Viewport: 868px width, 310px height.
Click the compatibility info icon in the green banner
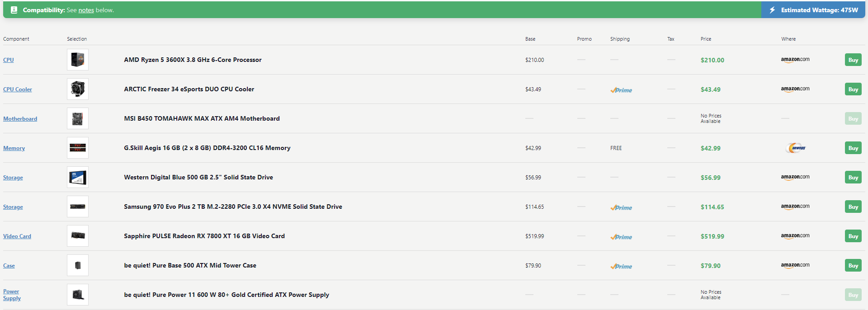tap(14, 10)
